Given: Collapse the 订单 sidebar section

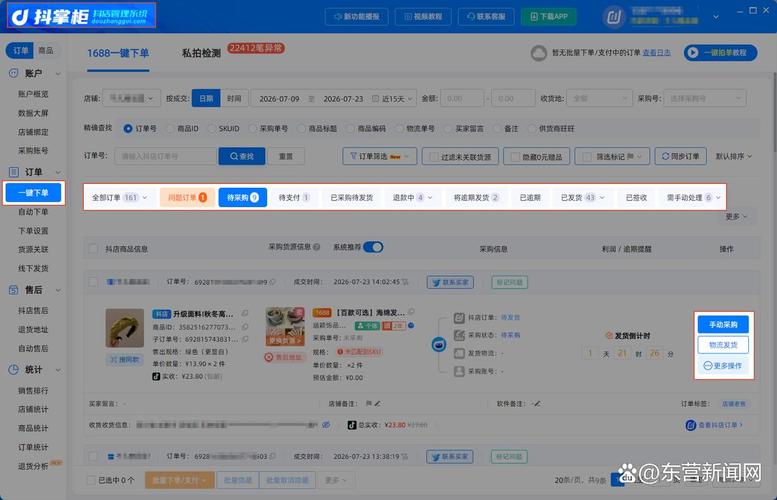Looking at the screenshot, I should (58, 172).
